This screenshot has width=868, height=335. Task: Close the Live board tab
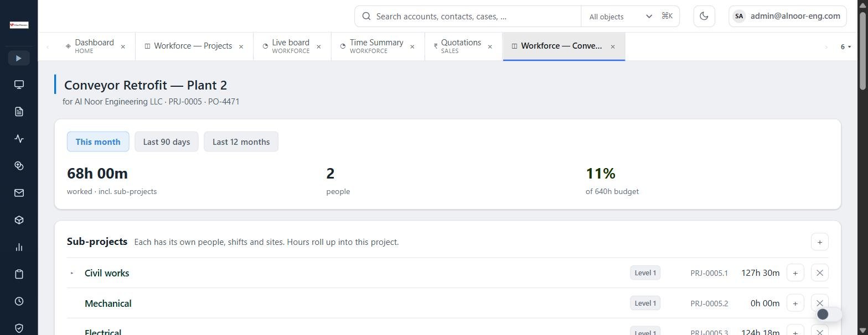(318, 46)
